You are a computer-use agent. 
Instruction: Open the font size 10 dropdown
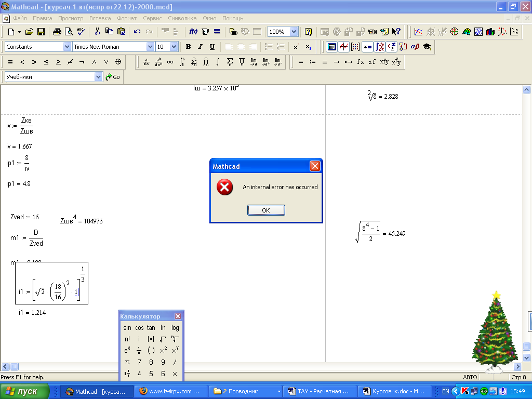[x=174, y=47]
